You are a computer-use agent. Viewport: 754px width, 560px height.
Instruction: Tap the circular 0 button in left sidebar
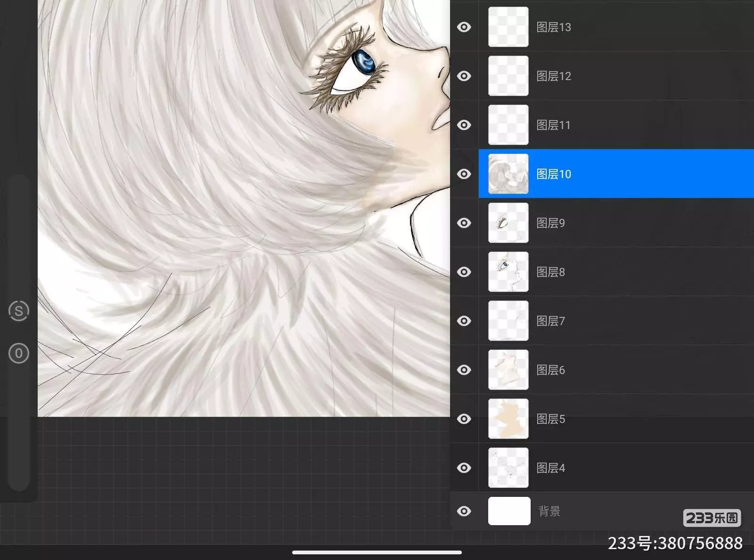click(x=19, y=353)
